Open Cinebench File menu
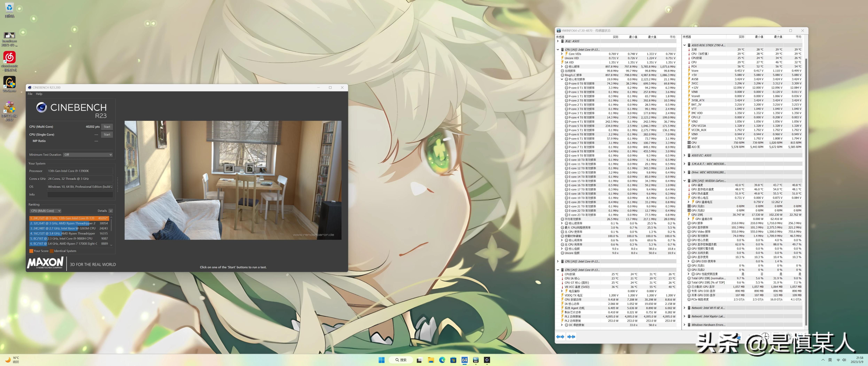 (30, 94)
